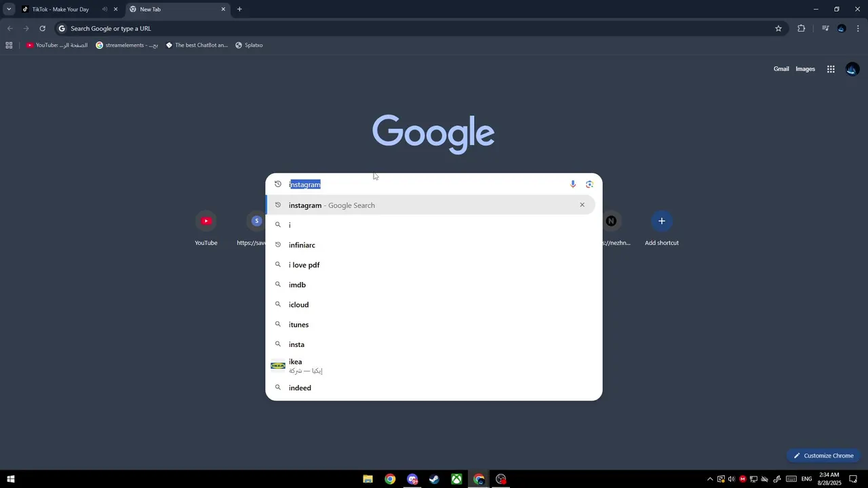Screen dimensions: 868x488
Task: Open the Chrome profile avatar in toolbar
Action: [x=842, y=28]
